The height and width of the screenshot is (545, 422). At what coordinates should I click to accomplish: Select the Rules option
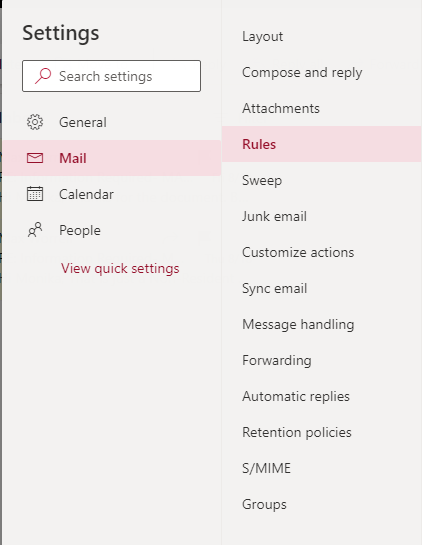[321, 144]
